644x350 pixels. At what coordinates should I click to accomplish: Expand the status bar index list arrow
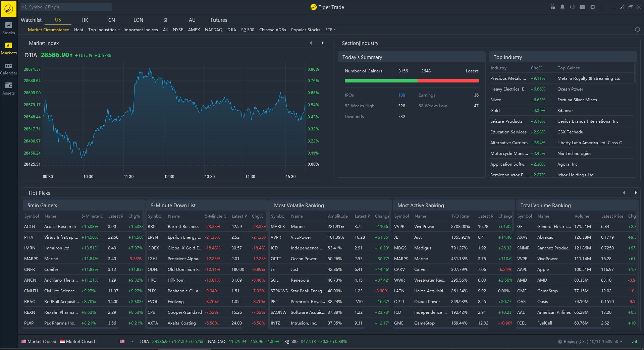[x=132, y=342]
